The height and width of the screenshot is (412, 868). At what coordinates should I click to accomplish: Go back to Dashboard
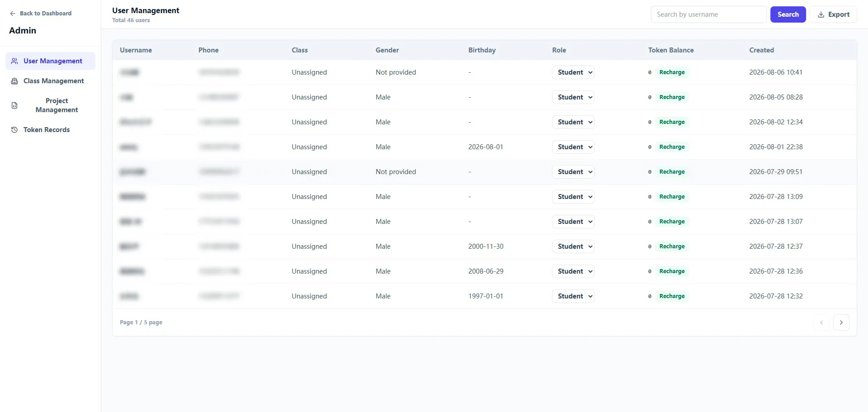point(41,14)
